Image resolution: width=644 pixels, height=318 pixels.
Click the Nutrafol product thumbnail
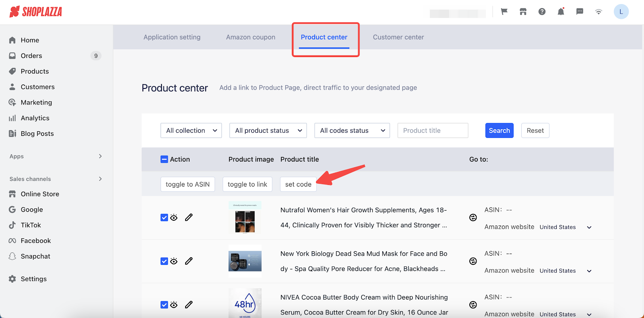tap(245, 217)
